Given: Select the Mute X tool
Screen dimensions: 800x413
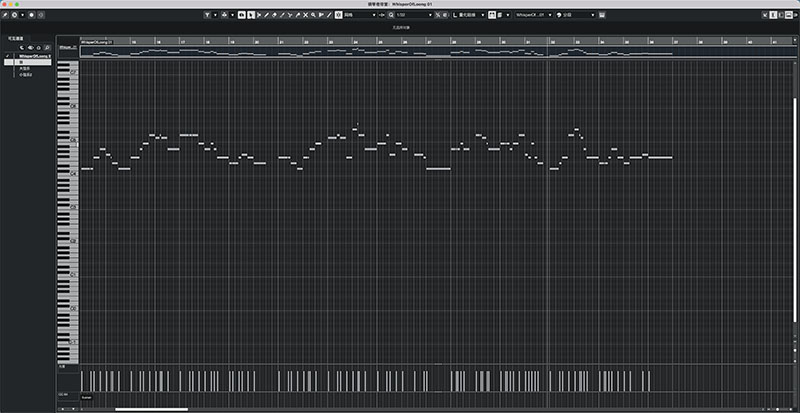Looking at the screenshot, I should [x=305, y=15].
